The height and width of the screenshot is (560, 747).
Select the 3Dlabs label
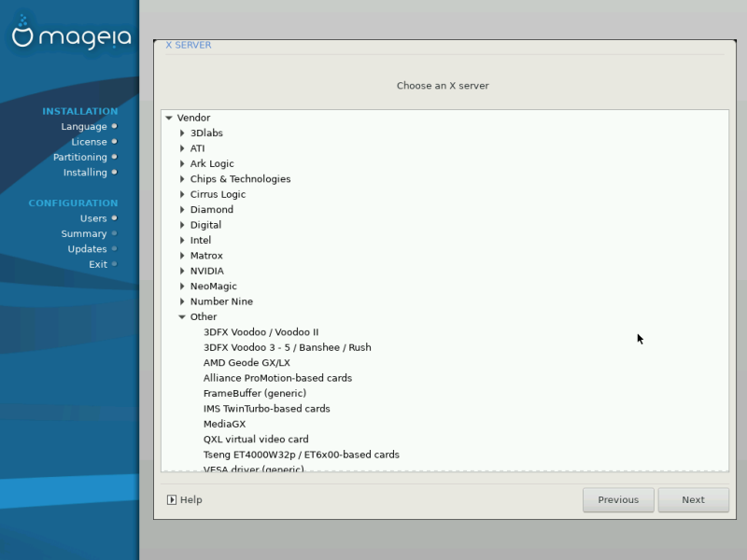(206, 133)
